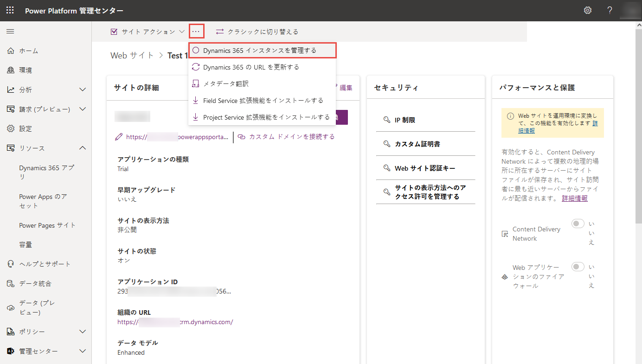This screenshot has width=642, height=364.
Task: Toggle the Web アプリケーションのファイアウォール switch
Action: pyautogui.click(x=578, y=267)
